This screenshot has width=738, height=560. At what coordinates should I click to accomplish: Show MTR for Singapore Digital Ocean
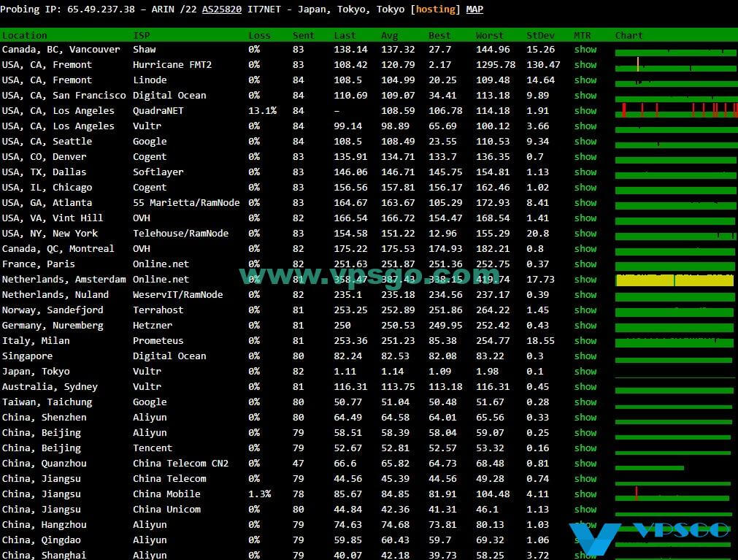pyautogui.click(x=585, y=356)
